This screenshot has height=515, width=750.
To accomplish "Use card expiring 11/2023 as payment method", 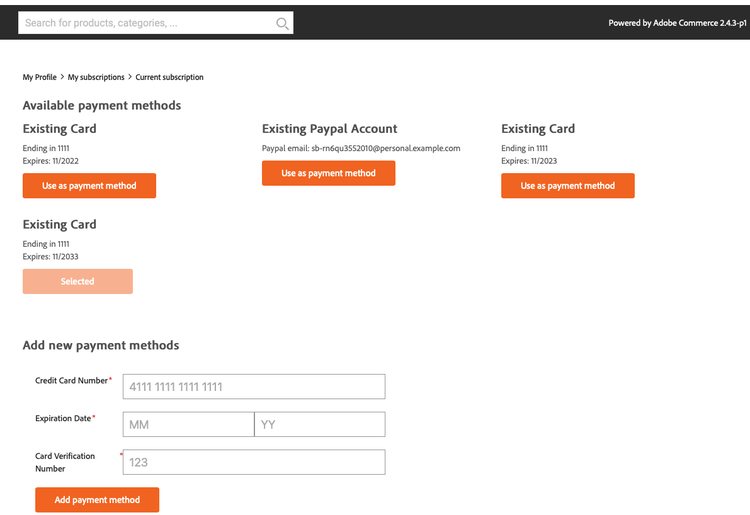I will tap(567, 186).
